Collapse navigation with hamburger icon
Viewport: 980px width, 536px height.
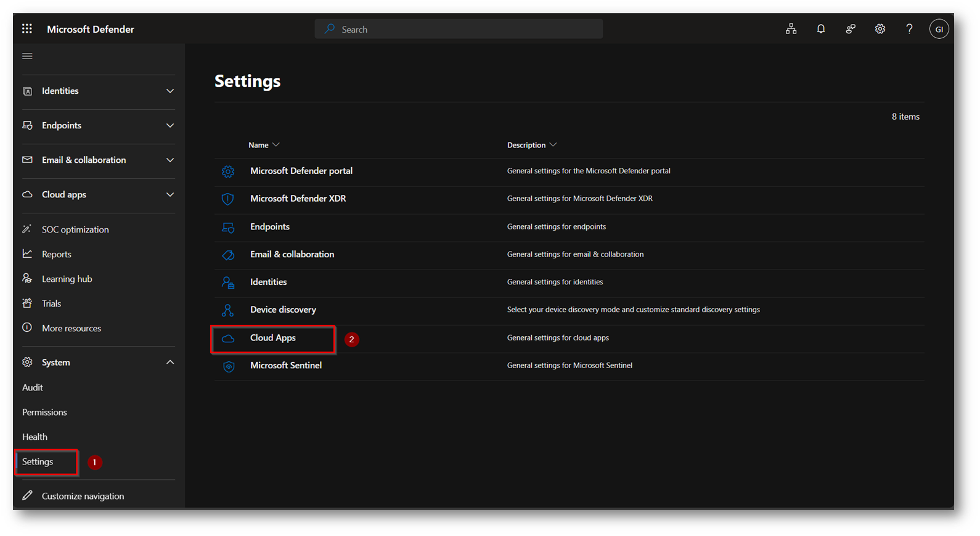tap(27, 56)
